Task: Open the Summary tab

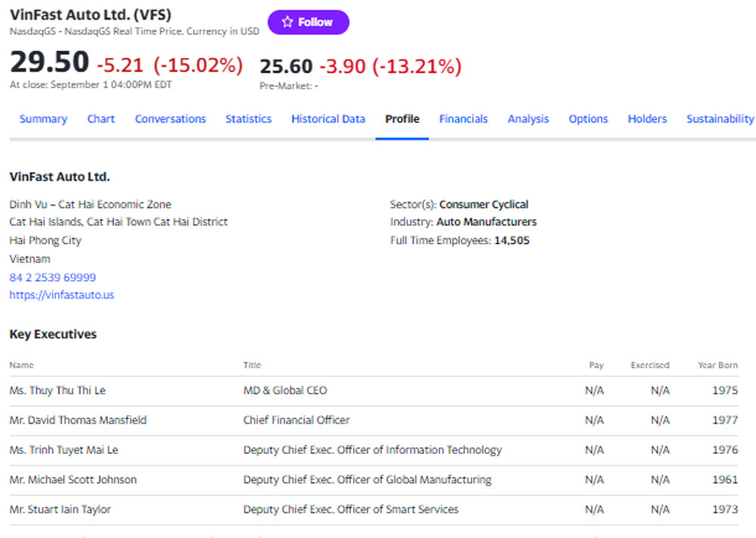Action: click(x=43, y=119)
